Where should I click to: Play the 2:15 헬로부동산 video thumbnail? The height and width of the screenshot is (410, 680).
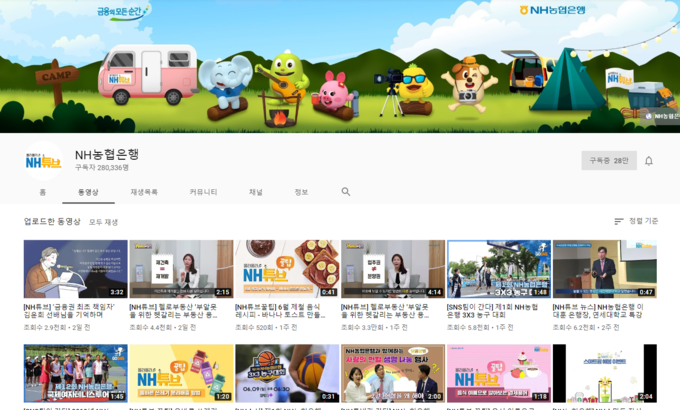(181, 269)
